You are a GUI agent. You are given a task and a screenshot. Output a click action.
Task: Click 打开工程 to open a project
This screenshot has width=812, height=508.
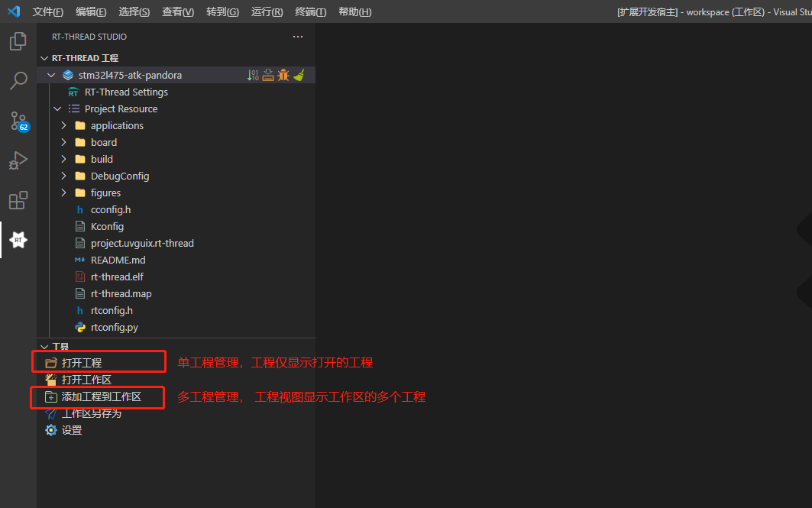tap(82, 363)
